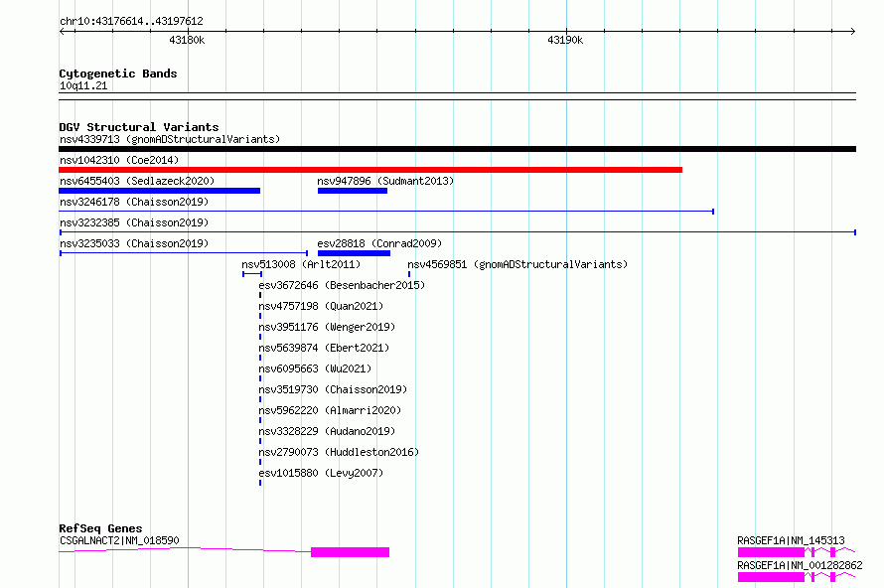
Task: Open the nsv1042310 (Coe2014) label
Action: 119,160
